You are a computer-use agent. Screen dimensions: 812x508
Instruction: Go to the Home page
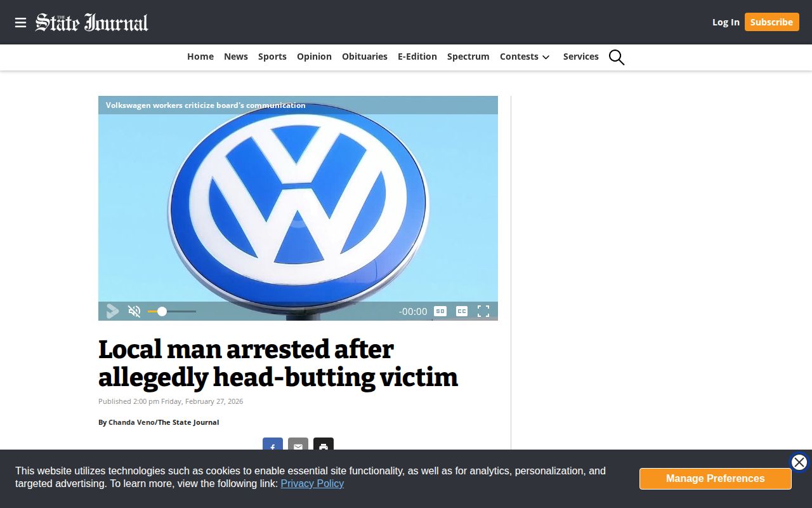pyautogui.click(x=200, y=57)
